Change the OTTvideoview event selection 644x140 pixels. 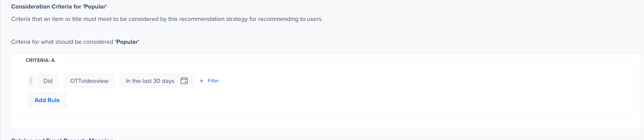pos(89,81)
